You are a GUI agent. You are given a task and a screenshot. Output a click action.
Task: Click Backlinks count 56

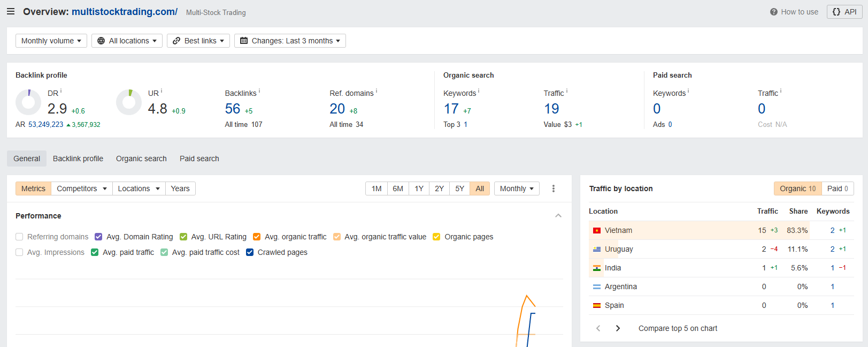[x=233, y=109]
